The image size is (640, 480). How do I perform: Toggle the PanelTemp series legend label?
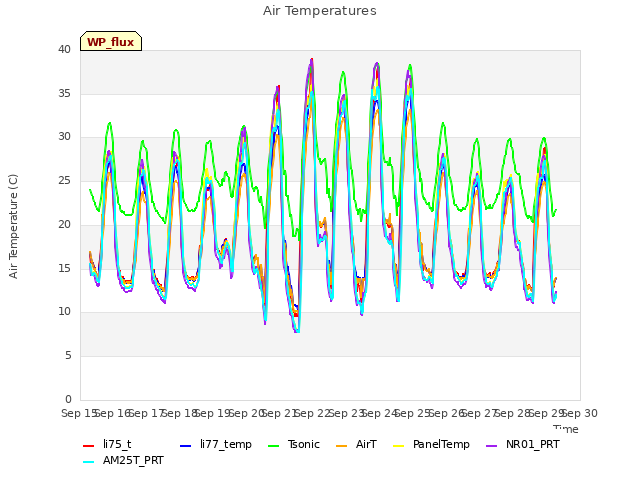tap(441, 444)
